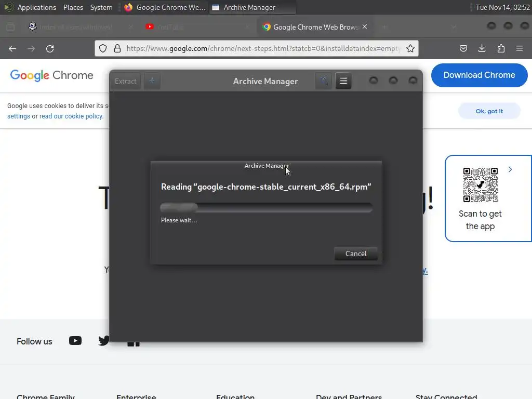The height and width of the screenshot is (399, 532).
Task: Select the Google Chrome We... taskbar entry
Action: 165,7
